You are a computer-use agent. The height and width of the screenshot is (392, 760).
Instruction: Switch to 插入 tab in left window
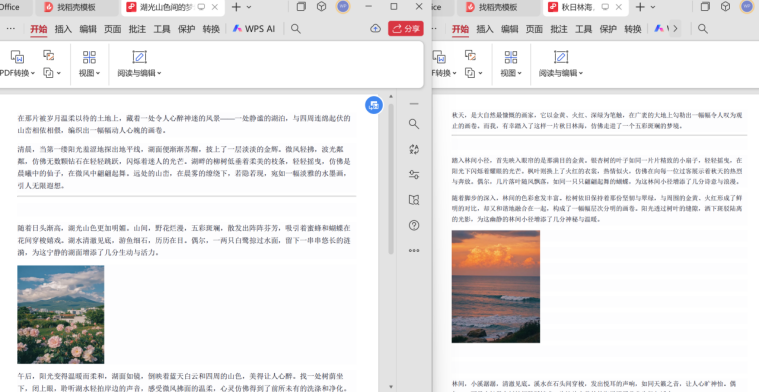click(63, 29)
